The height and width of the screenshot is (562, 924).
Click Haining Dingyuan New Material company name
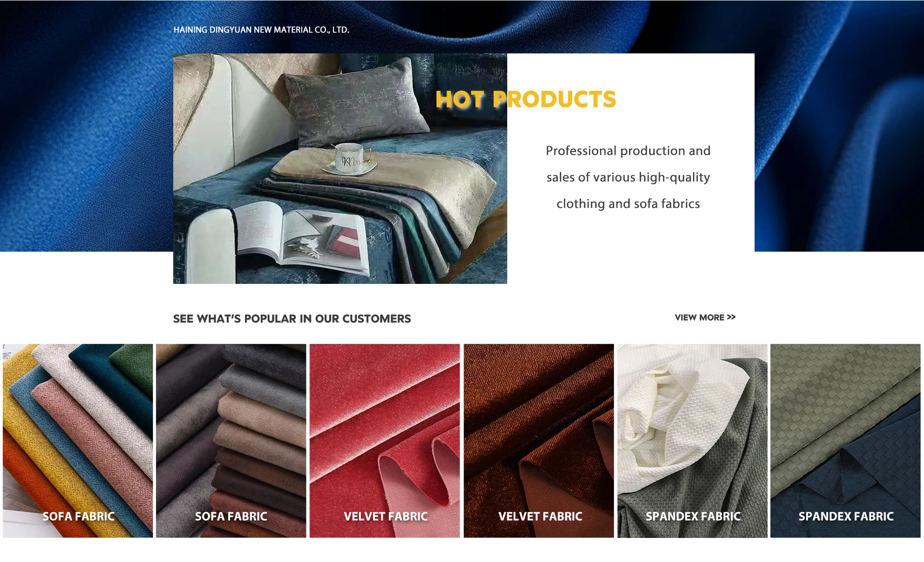(261, 30)
